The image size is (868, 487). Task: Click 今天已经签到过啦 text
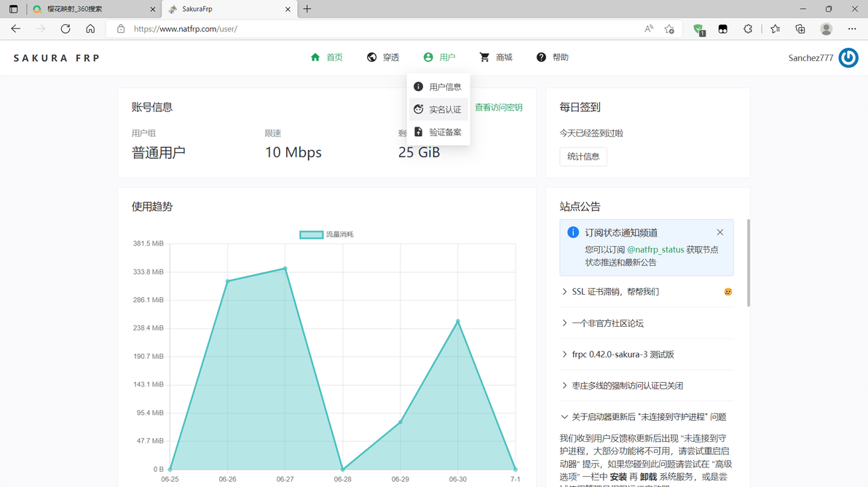[591, 132]
